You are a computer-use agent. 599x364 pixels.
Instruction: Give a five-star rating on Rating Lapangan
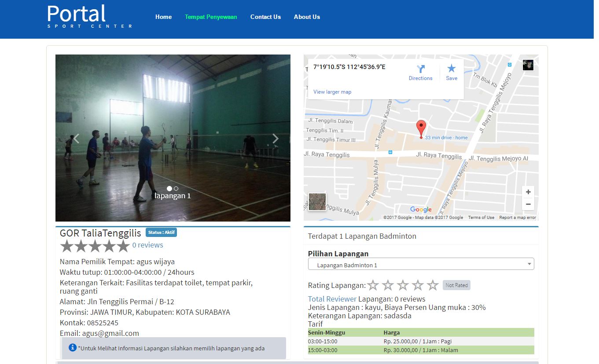pos(433,285)
